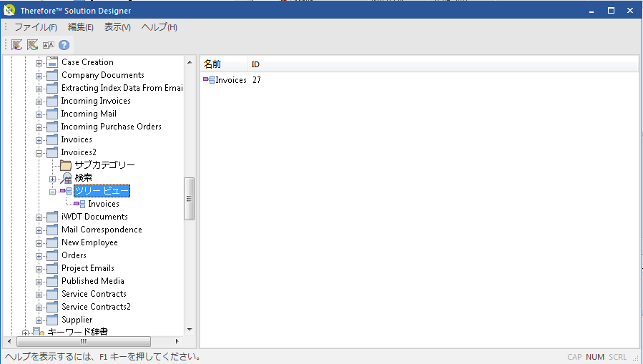Screen dimensions: 643x364
Task: Click the tree scroll up arrow
Action: click(x=190, y=62)
